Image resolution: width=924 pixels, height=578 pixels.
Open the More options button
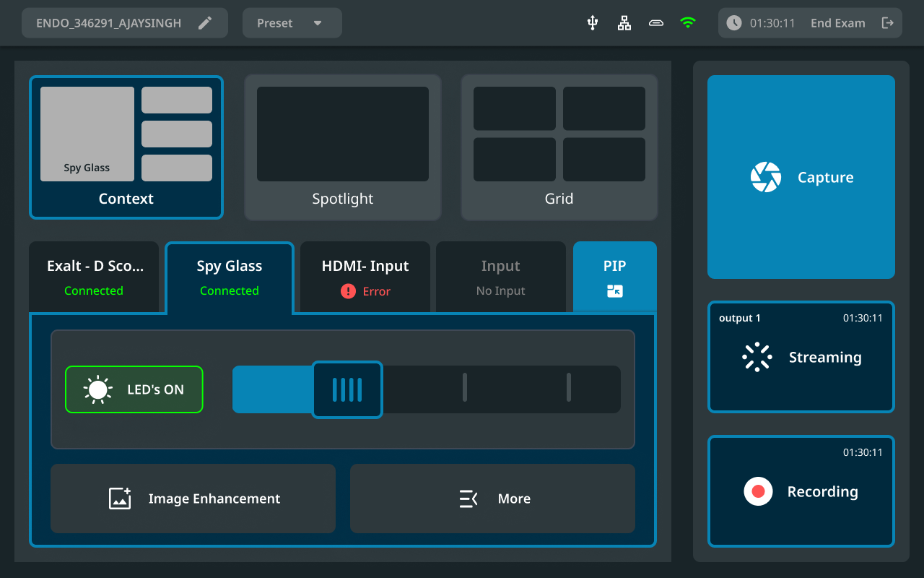click(x=492, y=499)
